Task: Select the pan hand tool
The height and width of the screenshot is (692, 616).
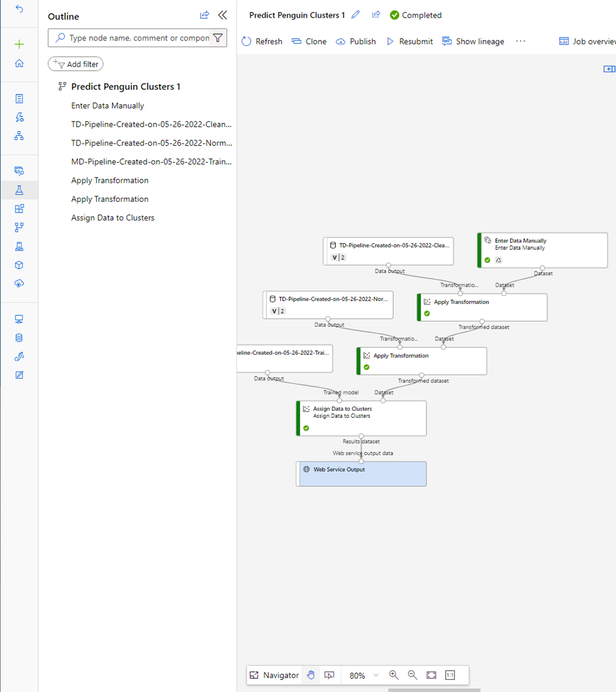Action: point(310,675)
